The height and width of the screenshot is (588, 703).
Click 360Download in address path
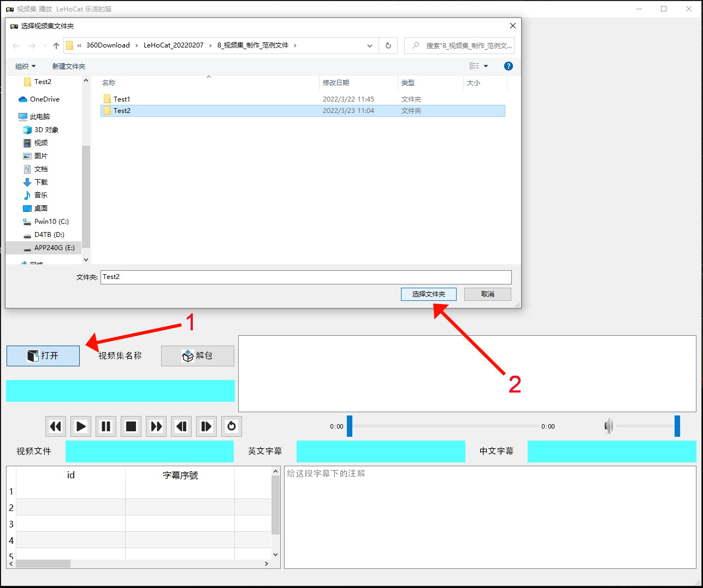(108, 45)
